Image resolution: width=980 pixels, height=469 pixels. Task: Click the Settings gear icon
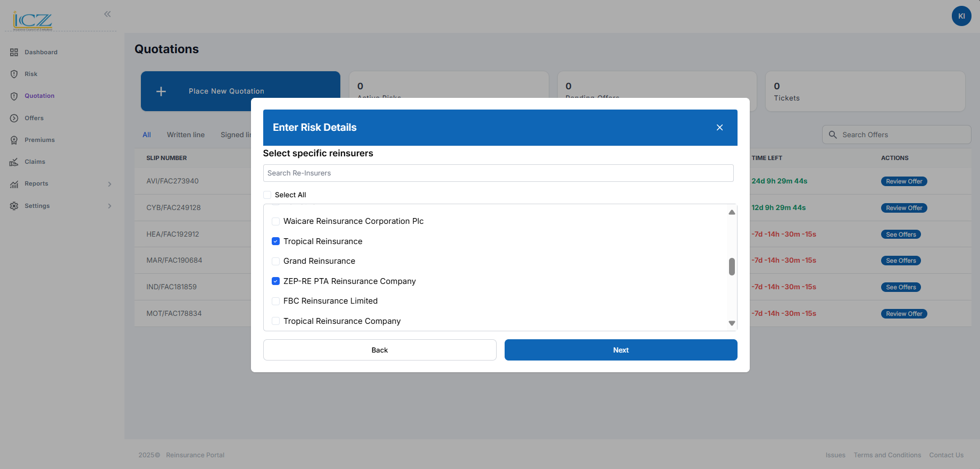[14, 206]
